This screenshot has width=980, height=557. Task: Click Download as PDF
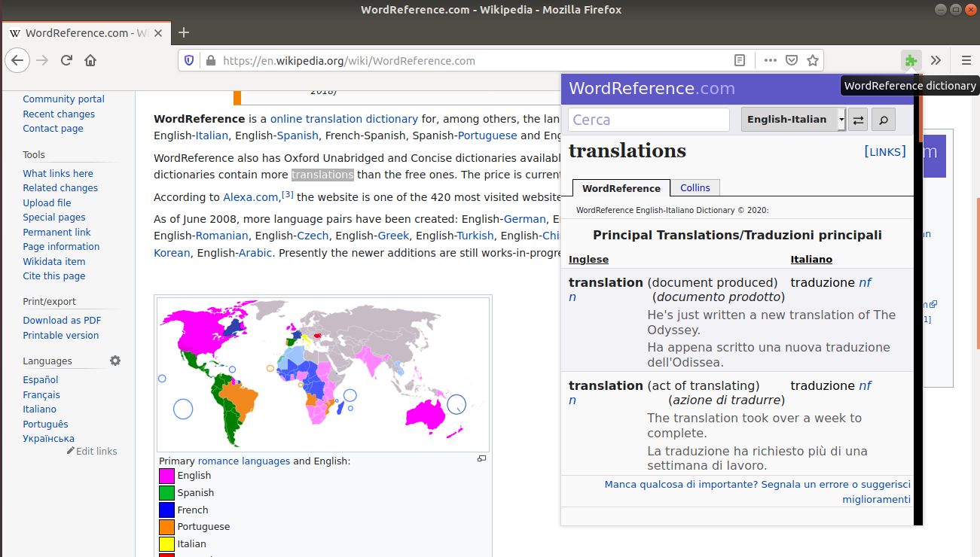(x=62, y=321)
